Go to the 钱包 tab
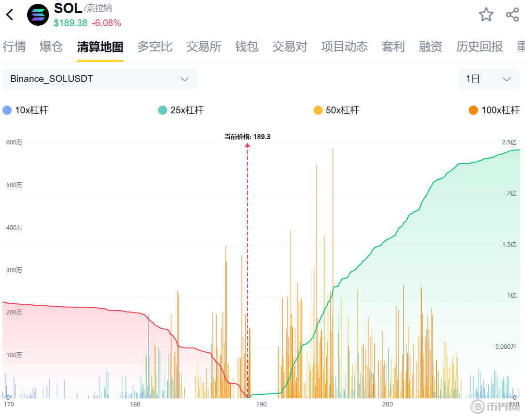Image resolution: width=525 pixels, height=420 pixels. (x=247, y=47)
